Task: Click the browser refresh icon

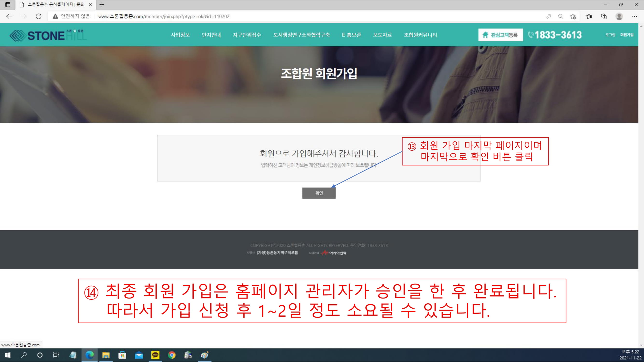Action: pyautogui.click(x=38, y=16)
